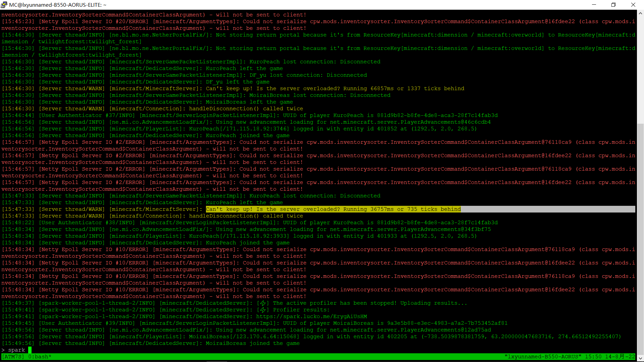
Task: Close the terminal window
Action: coord(633,5)
